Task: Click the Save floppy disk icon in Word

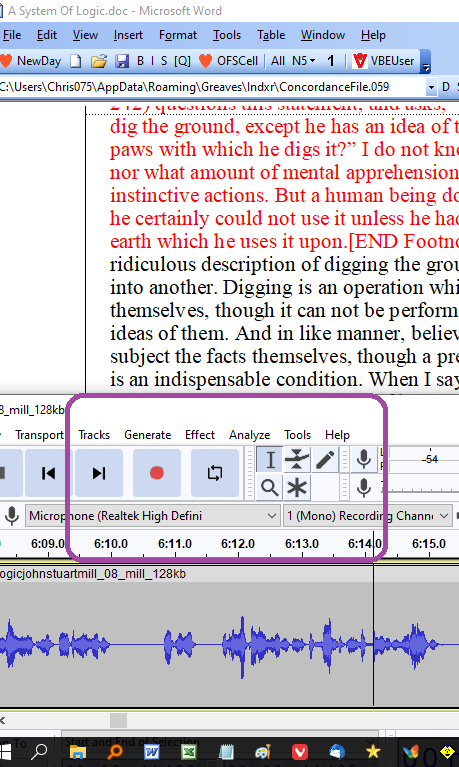Action: (122, 61)
